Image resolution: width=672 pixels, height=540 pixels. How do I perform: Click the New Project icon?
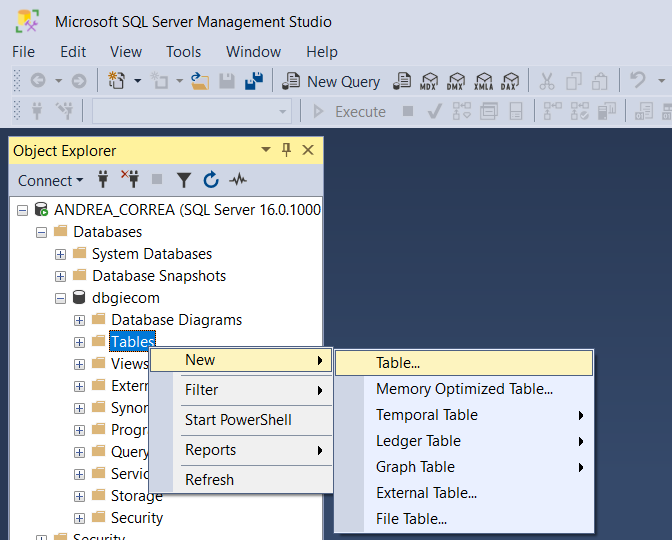click(x=117, y=80)
